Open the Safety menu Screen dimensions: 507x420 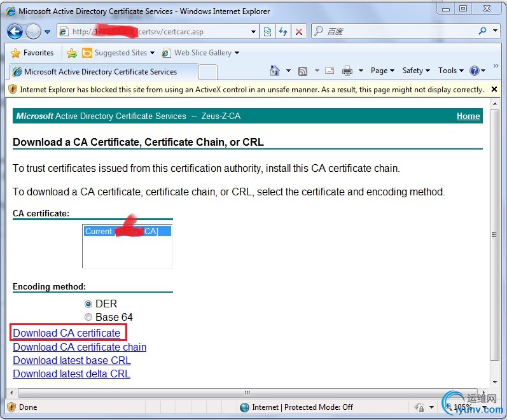[416, 71]
